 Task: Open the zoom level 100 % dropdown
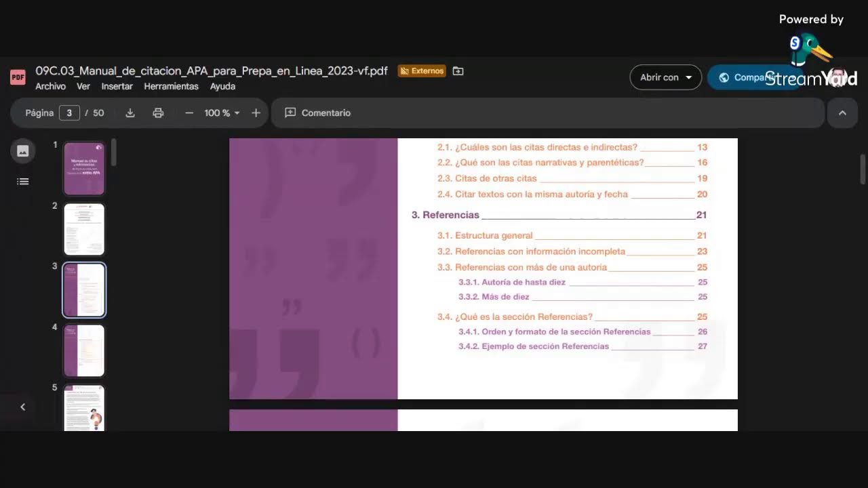[x=222, y=113]
